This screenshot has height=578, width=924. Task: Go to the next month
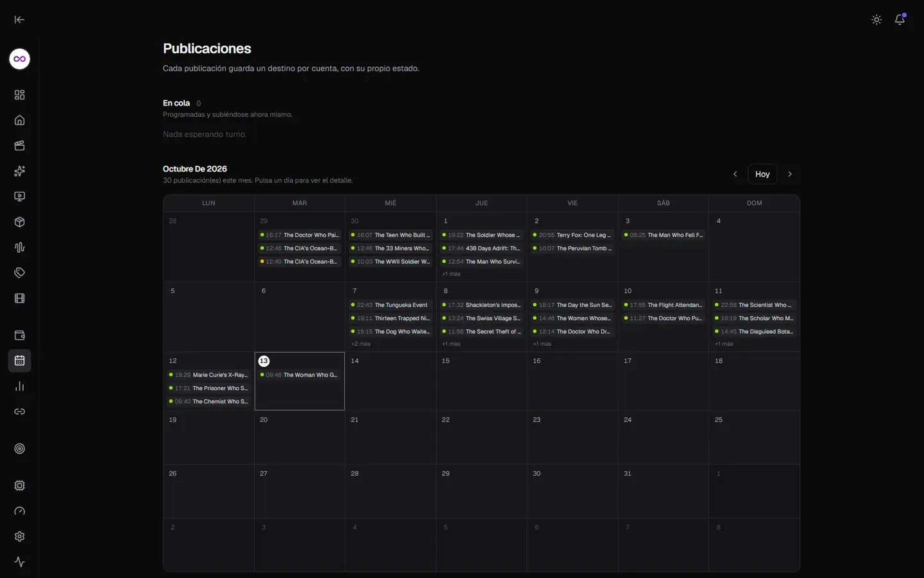coord(790,174)
